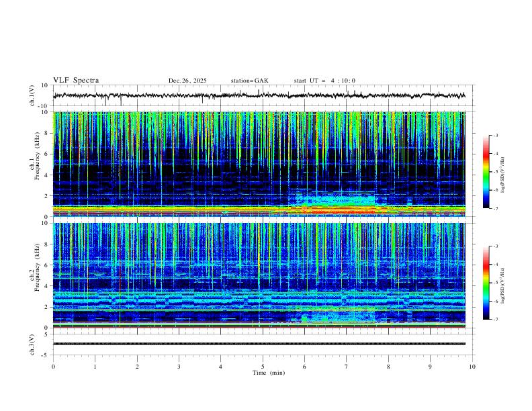Click the '-3' label on upper color scale
The width and height of the screenshot is (532, 411).
coord(495,135)
